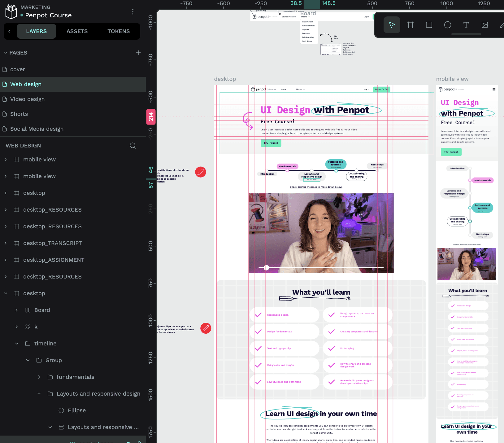Select the Rectangle tool

click(x=429, y=25)
